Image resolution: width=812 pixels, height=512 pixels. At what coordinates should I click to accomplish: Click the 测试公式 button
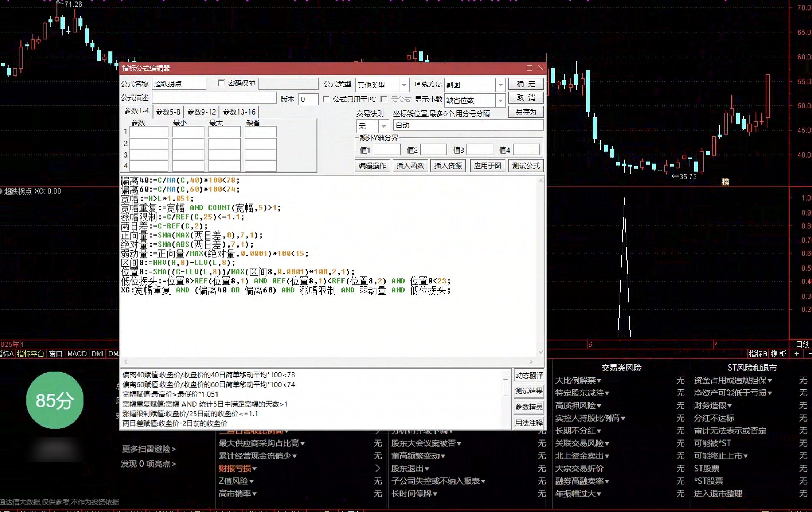(x=526, y=166)
